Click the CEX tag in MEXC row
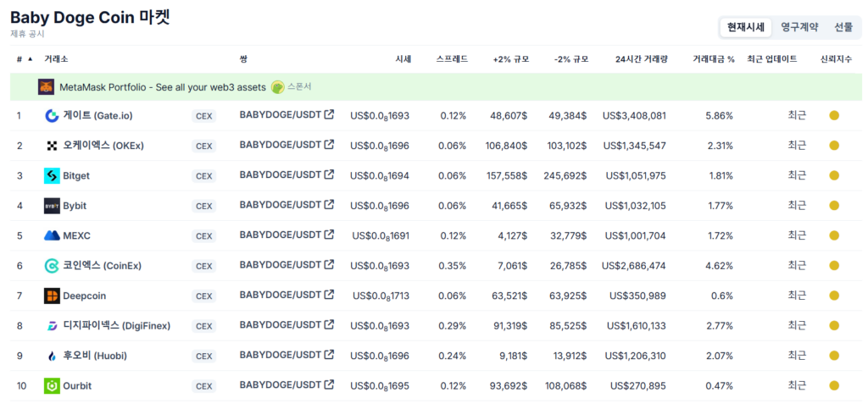The width and height of the screenshot is (868, 409). click(204, 236)
